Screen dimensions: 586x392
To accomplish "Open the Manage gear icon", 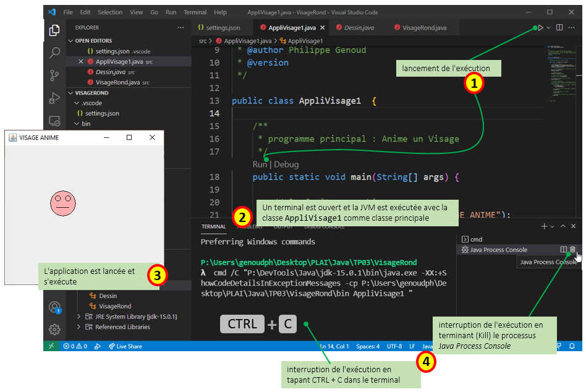I will pos(54,329).
